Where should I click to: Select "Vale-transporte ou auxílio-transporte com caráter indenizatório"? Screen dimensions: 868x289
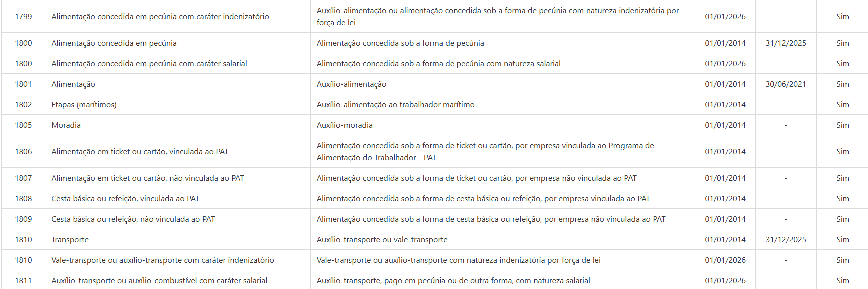pos(162,260)
